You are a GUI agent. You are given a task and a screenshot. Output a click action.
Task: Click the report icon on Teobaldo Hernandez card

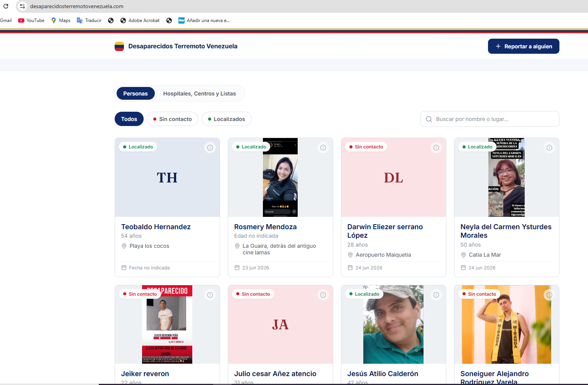pos(210,148)
